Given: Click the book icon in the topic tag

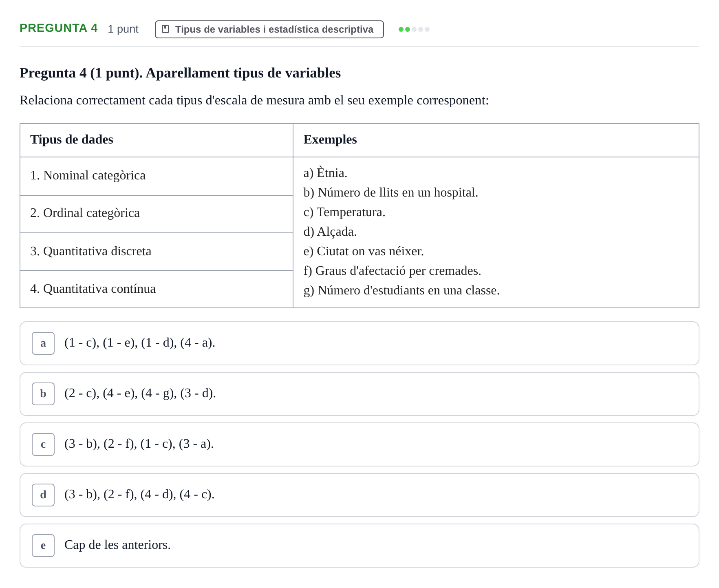Looking at the screenshot, I should [165, 29].
